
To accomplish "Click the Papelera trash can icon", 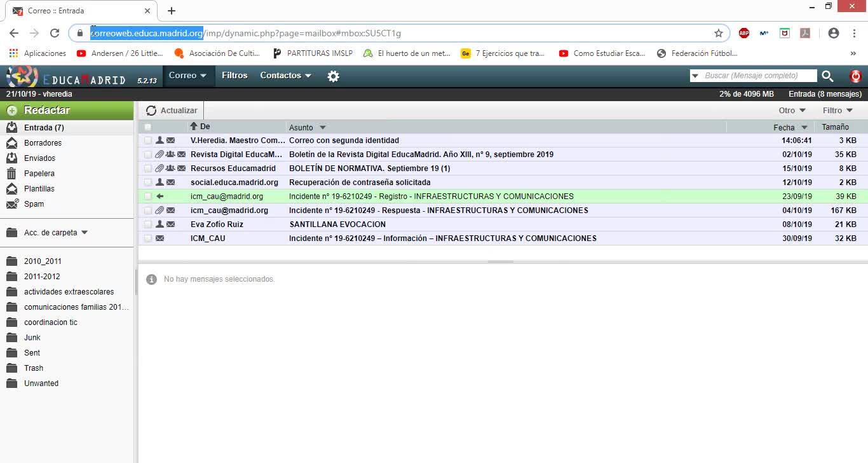I will coord(11,174).
